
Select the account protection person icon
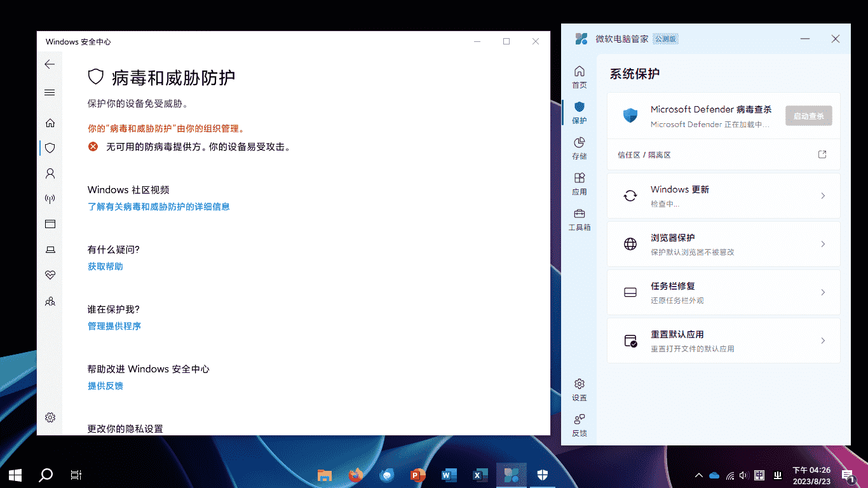click(x=50, y=173)
